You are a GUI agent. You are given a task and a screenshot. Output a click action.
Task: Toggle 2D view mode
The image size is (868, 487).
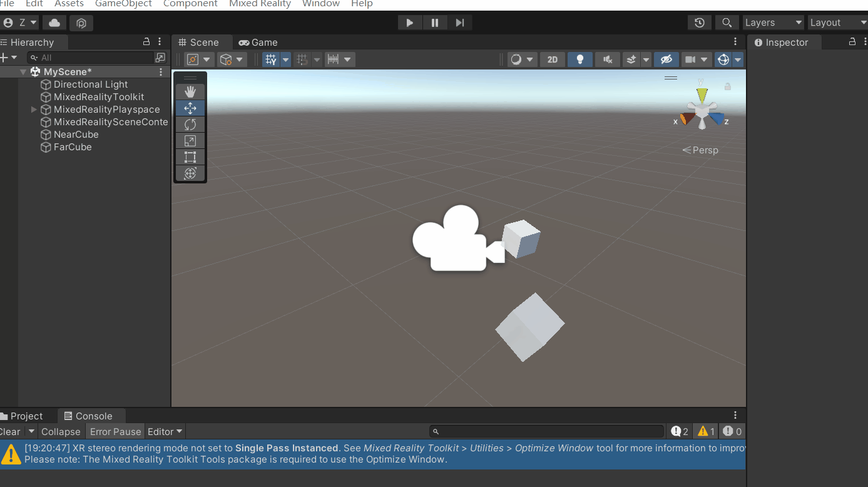coord(553,59)
